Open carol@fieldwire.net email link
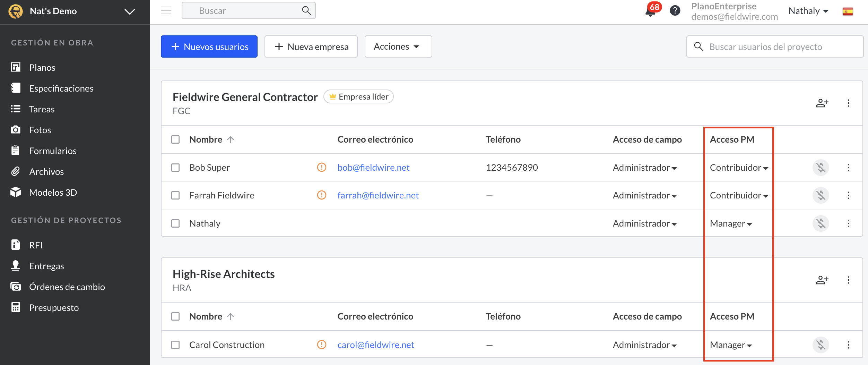 click(x=375, y=345)
